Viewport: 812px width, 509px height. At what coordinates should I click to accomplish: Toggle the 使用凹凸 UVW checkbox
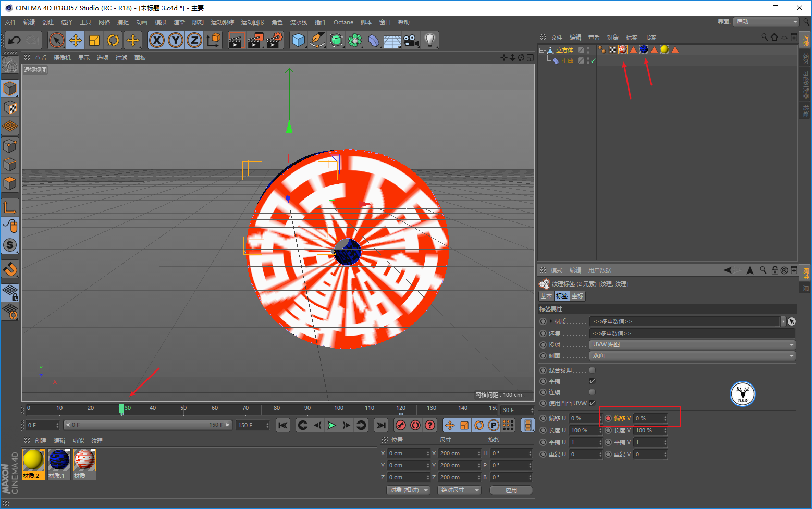(x=592, y=403)
